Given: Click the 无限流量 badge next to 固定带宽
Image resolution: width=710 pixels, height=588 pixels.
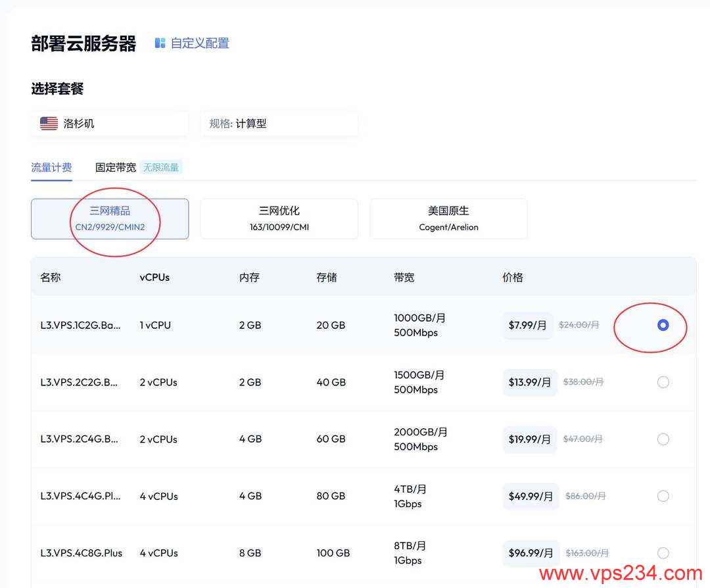Looking at the screenshot, I should pos(161,167).
